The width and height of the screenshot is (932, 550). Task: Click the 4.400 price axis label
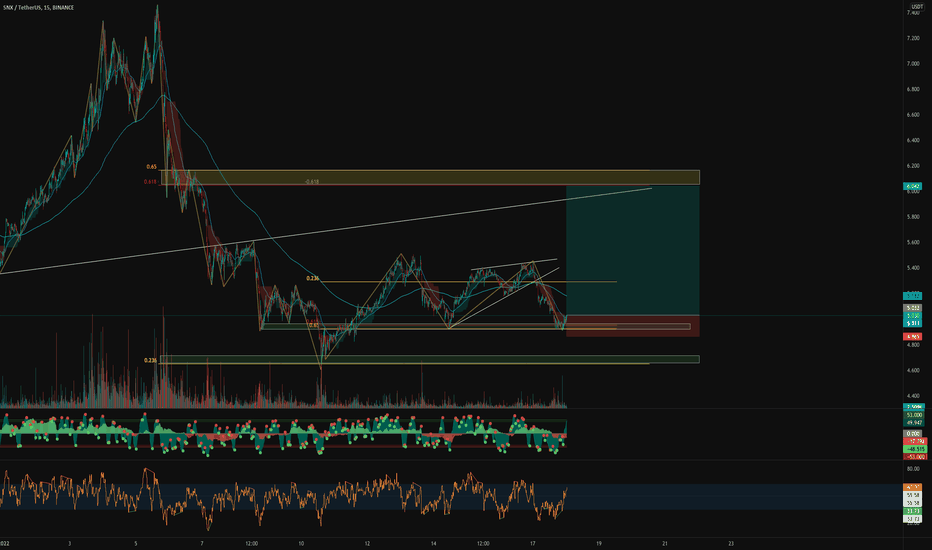tap(913, 396)
